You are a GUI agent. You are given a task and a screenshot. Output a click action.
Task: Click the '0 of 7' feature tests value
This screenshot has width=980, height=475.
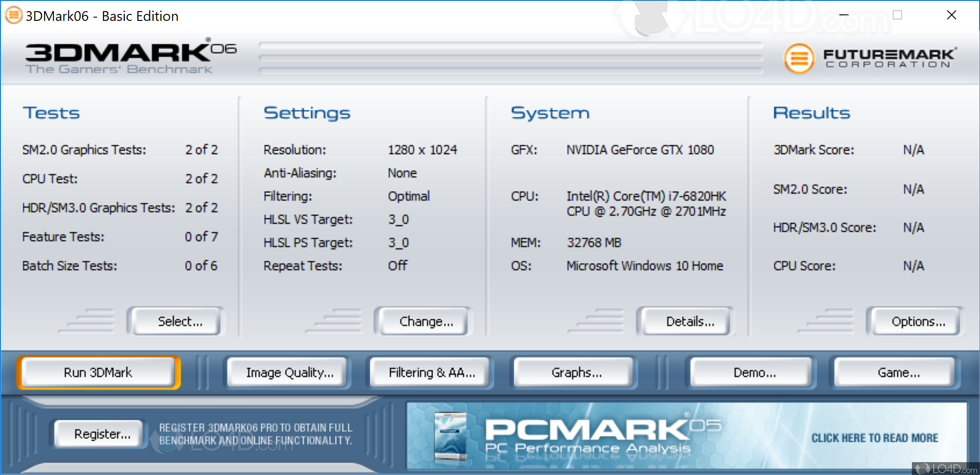pos(201,237)
